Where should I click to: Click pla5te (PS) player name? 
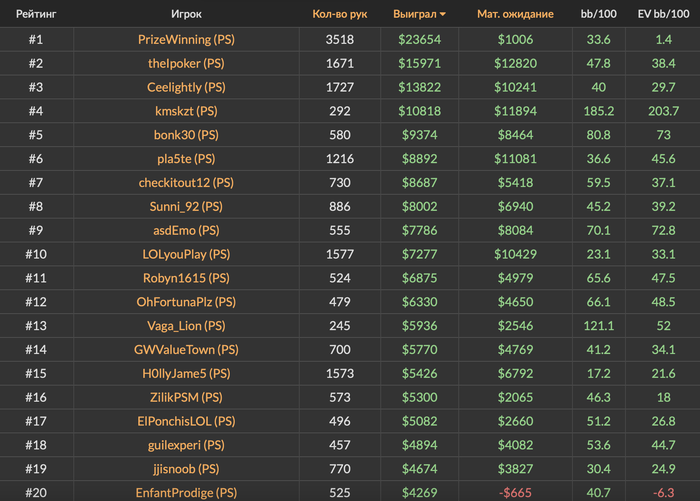click(186, 159)
